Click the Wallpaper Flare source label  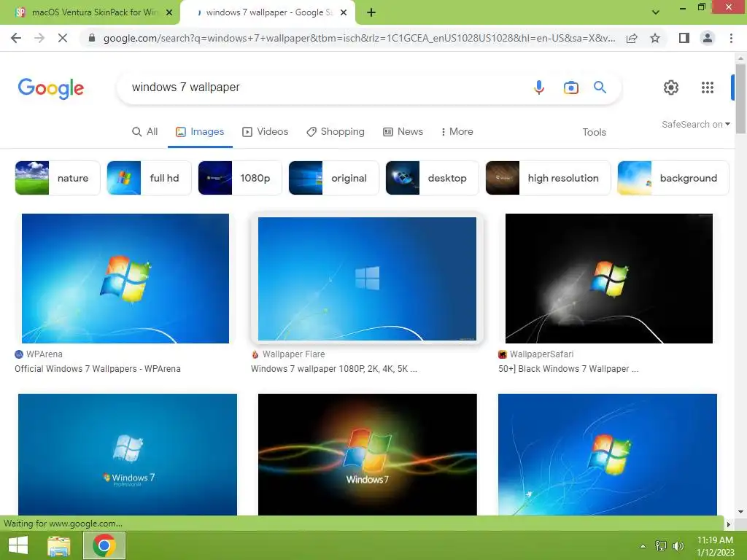tap(293, 354)
